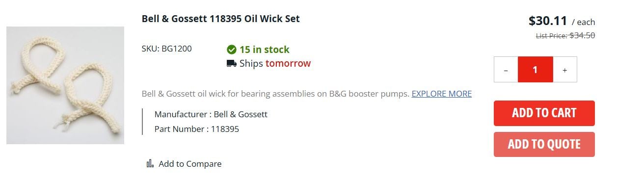Click the quantity field showing 1

(536, 70)
